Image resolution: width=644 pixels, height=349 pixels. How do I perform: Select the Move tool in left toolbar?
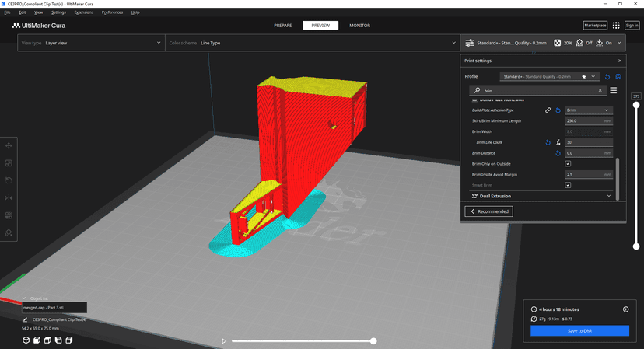coord(9,146)
